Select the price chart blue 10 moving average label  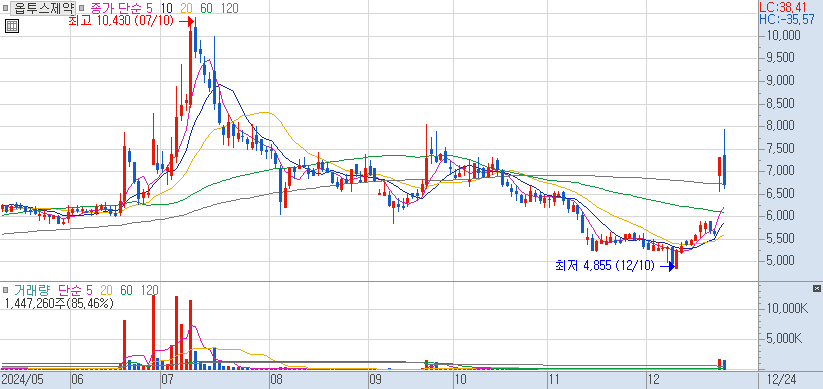point(168,8)
